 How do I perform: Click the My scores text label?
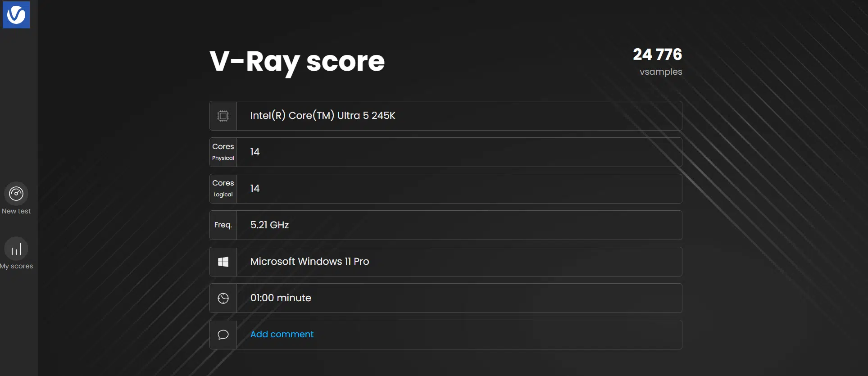click(x=17, y=266)
